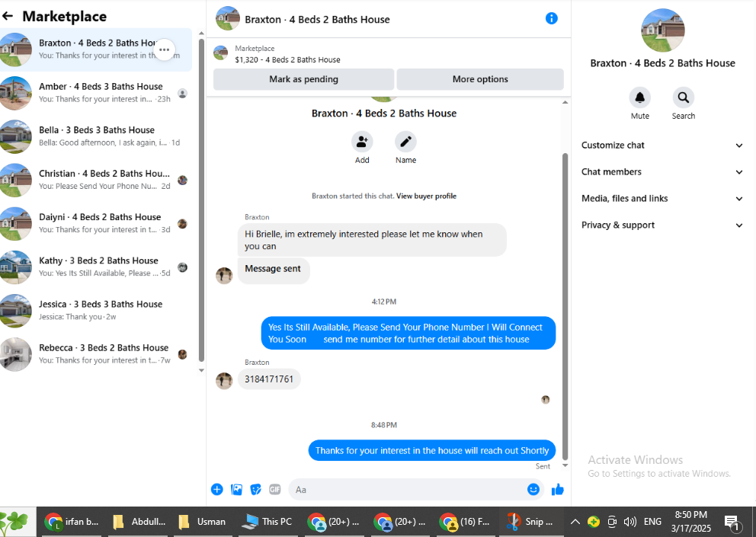
Task: Expand Privacy & support section
Action: (662, 225)
